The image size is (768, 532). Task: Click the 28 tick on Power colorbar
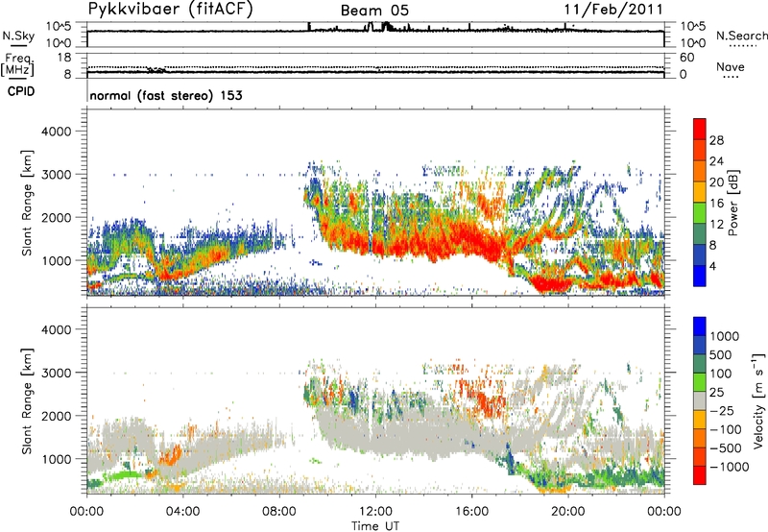(716, 140)
